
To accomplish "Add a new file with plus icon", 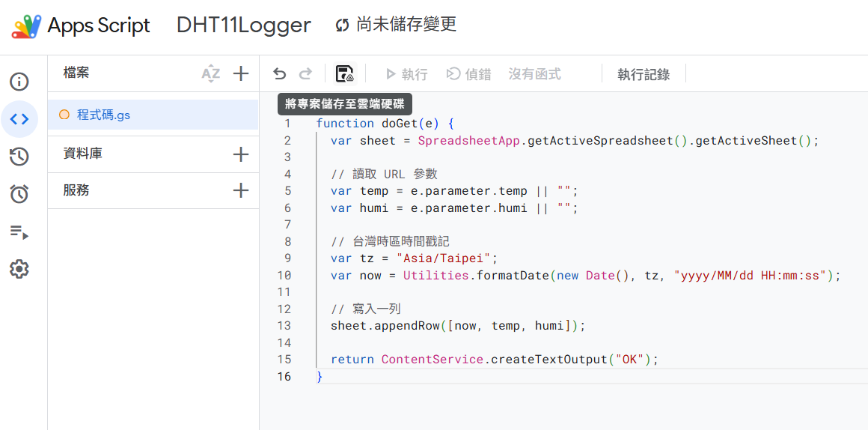I will coord(240,73).
